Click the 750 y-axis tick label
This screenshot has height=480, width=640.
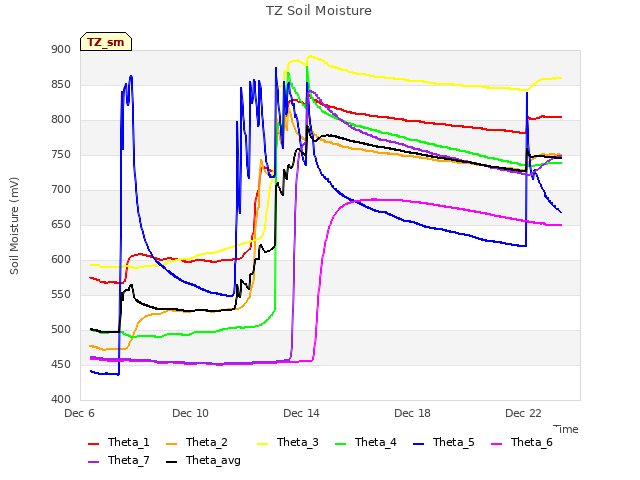[x=61, y=155]
